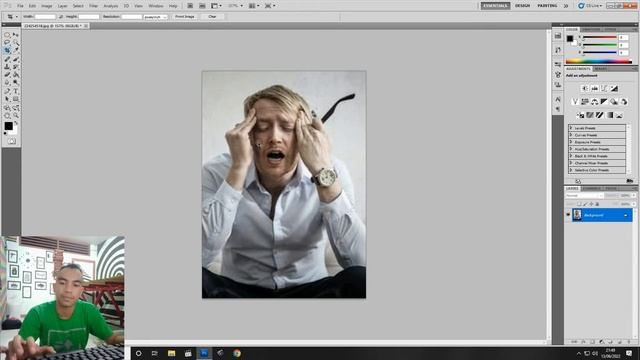Expand the Channel Mixer Presets list
This screenshot has height=360, width=640.
[571, 162]
